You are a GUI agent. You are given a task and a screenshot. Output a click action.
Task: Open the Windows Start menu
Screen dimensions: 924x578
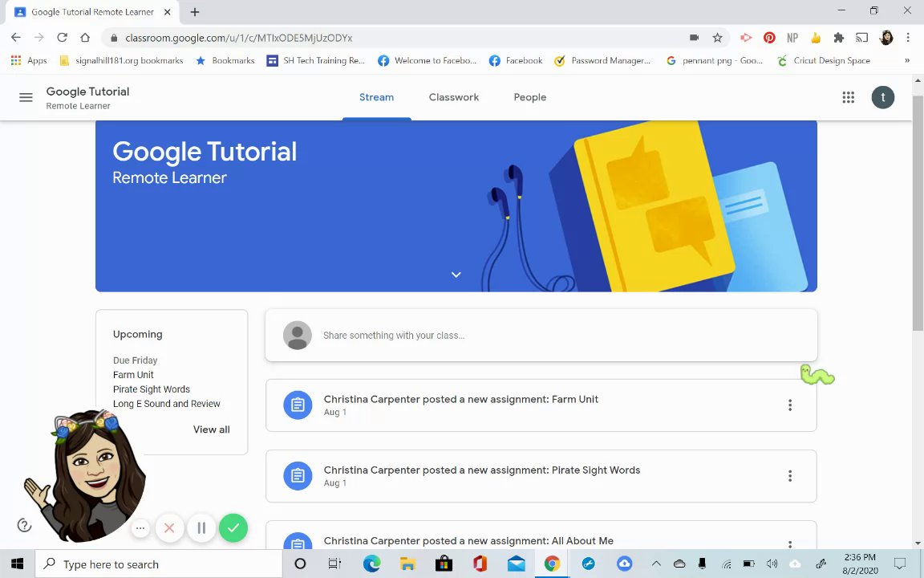click(x=17, y=564)
